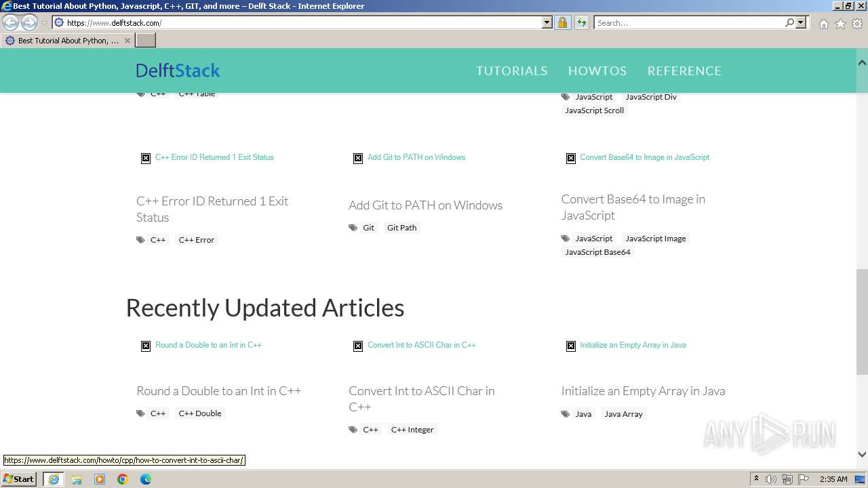Click the C++ Integer tag
This screenshot has width=868, height=488.
412,430
